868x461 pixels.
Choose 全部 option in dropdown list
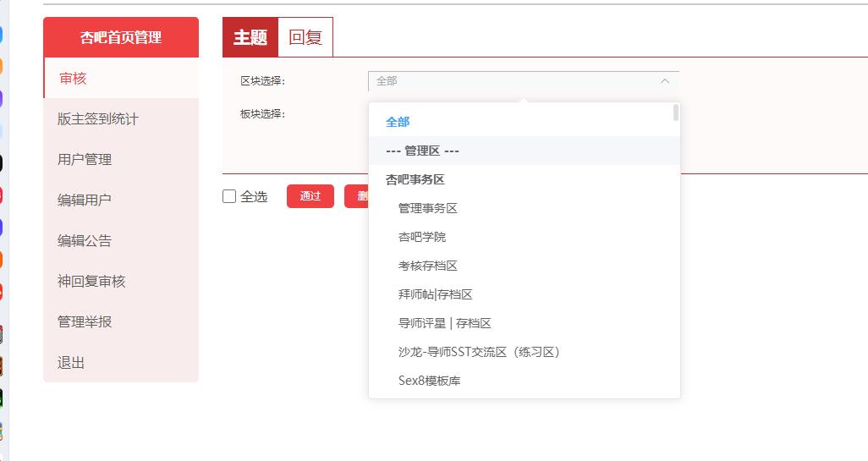coord(398,122)
